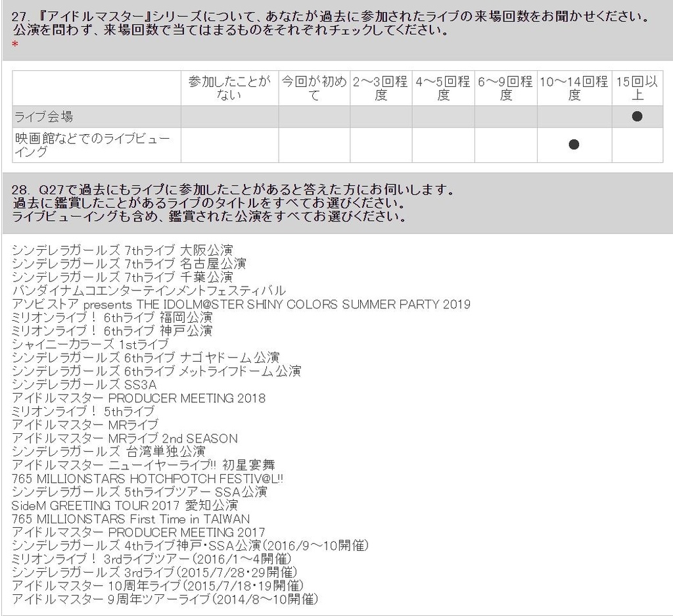Image resolution: width=673 pixels, height=616 pixels.
Task: Click the column header "10〜14回程度"
Action: (x=574, y=88)
